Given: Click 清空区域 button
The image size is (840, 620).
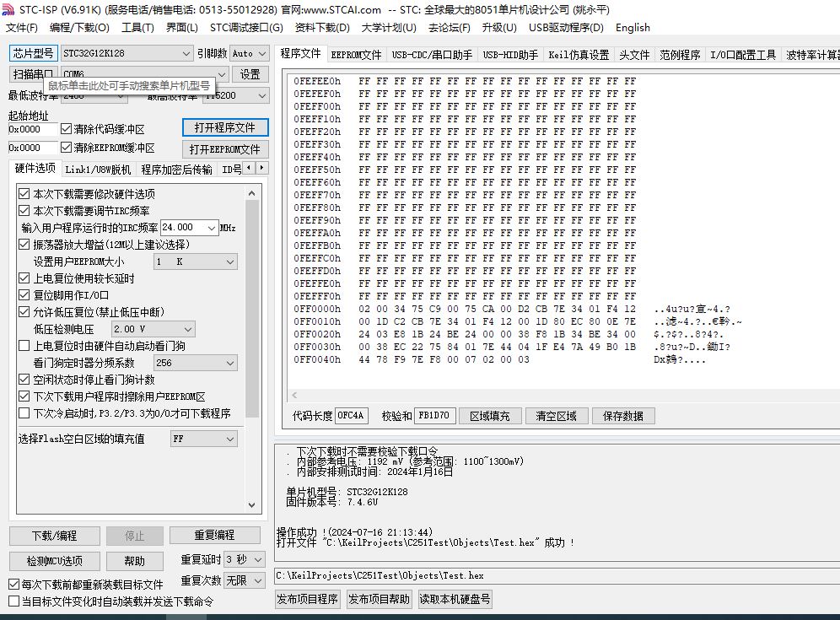Looking at the screenshot, I should pos(557,416).
